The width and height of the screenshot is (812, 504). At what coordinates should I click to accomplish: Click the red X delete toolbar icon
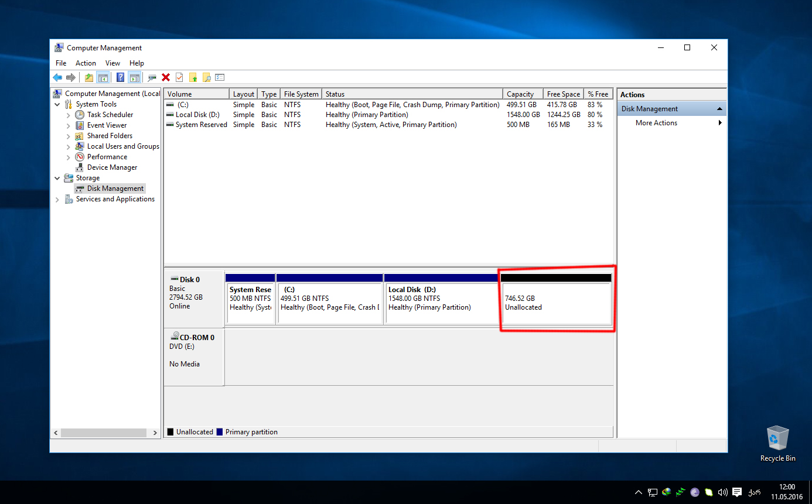pyautogui.click(x=166, y=77)
